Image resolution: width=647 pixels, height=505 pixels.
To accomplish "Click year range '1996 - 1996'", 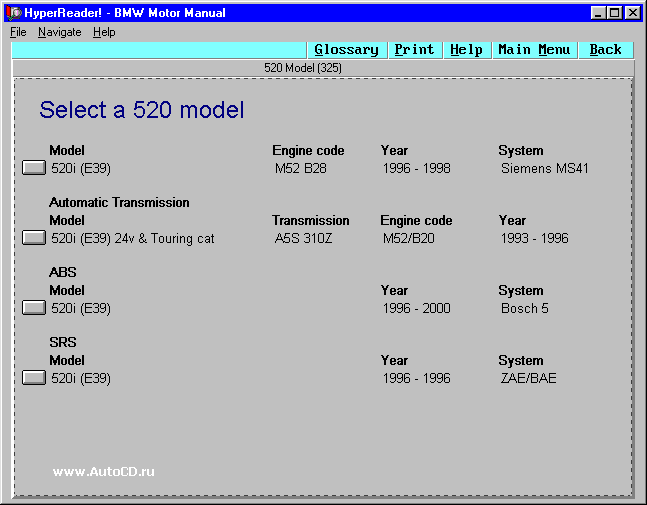I will (416, 378).
